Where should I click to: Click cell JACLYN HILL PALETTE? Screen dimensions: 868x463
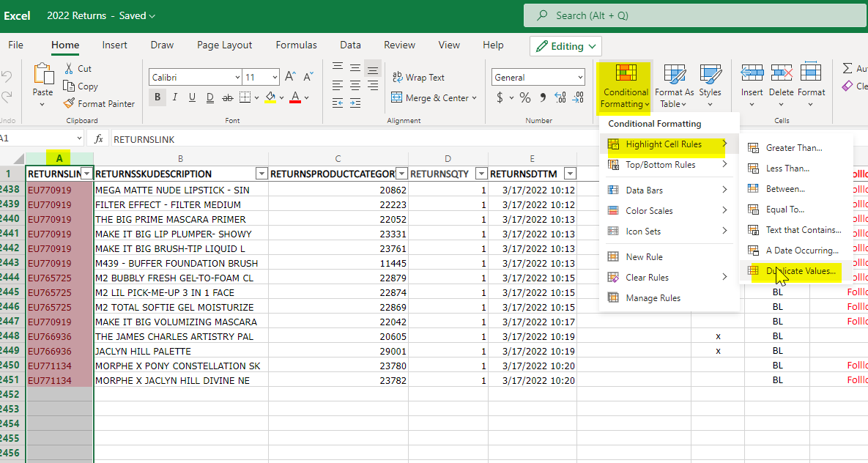(181, 351)
